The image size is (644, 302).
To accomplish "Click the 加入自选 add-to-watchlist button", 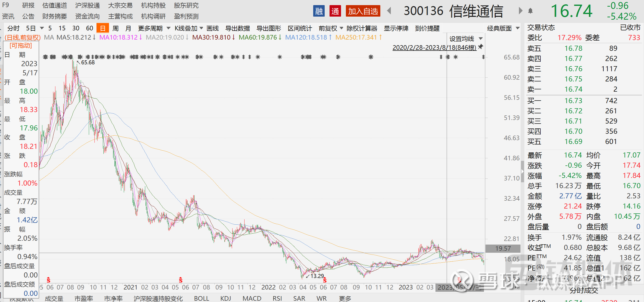I will click(x=363, y=11).
